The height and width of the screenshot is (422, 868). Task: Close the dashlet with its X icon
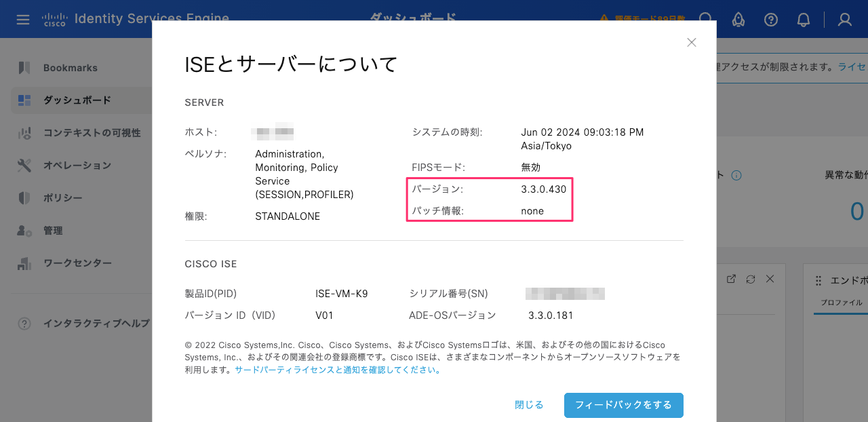(770, 279)
